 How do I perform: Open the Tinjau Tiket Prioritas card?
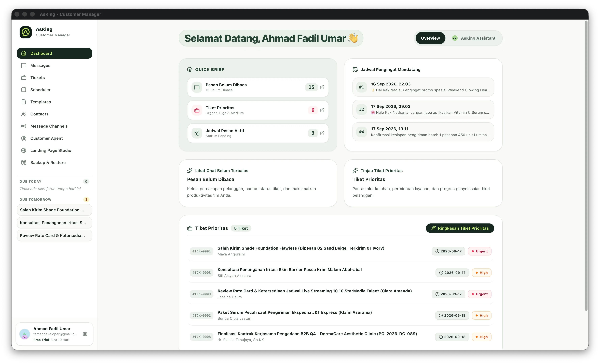pyautogui.click(x=423, y=183)
